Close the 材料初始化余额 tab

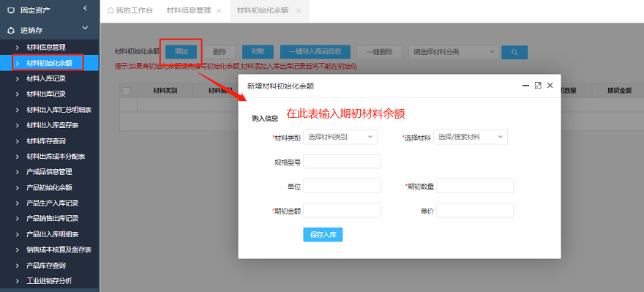coord(299,11)
